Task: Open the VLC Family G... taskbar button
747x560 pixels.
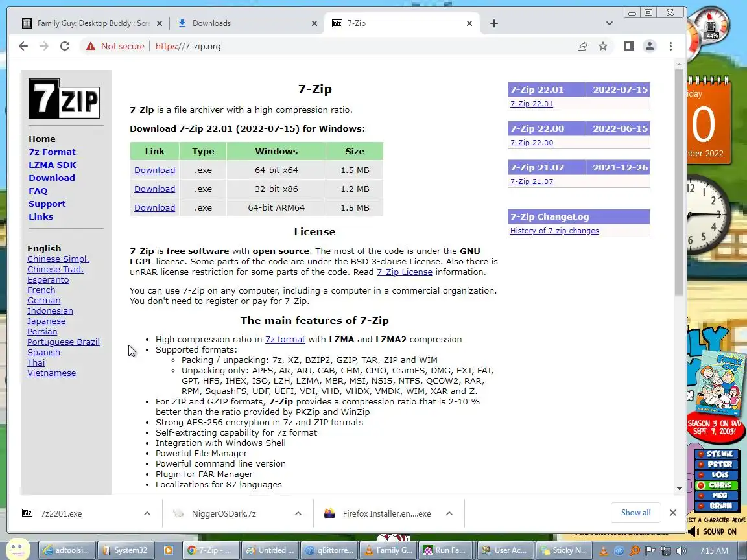Action: [x=388, y=550]
